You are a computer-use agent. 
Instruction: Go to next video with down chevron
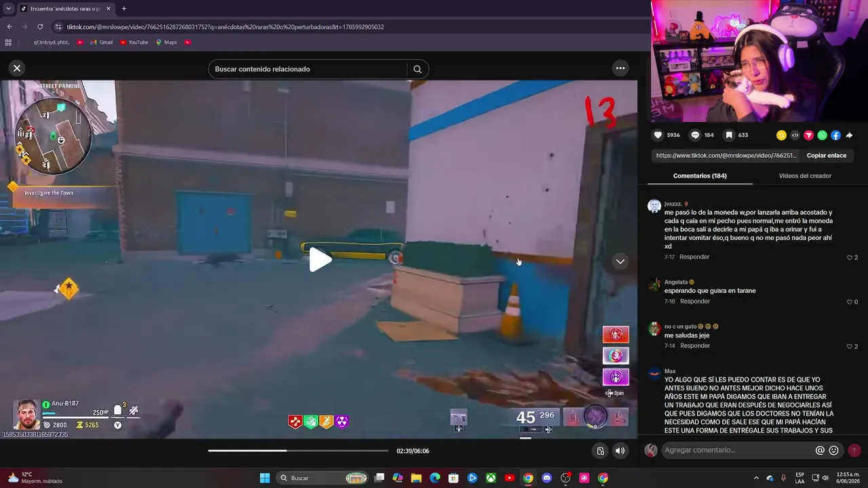[x=620, y=262]
